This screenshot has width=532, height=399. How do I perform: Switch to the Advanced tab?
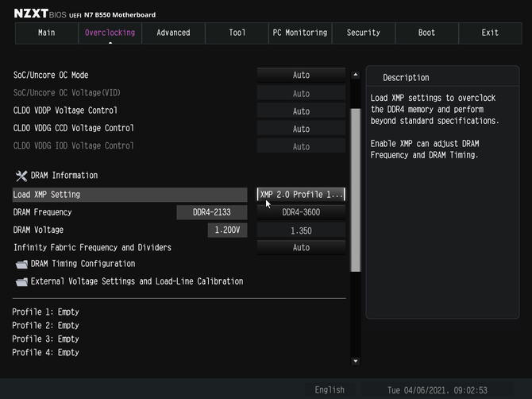pos(173,33)
